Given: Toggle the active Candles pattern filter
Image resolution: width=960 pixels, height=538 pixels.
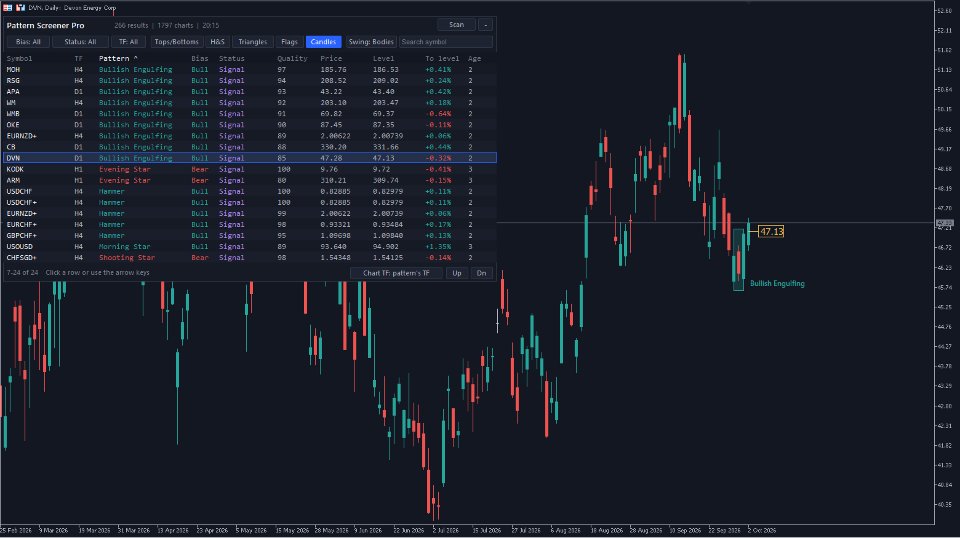Looking at the screenshot, I should coord(323,42).
